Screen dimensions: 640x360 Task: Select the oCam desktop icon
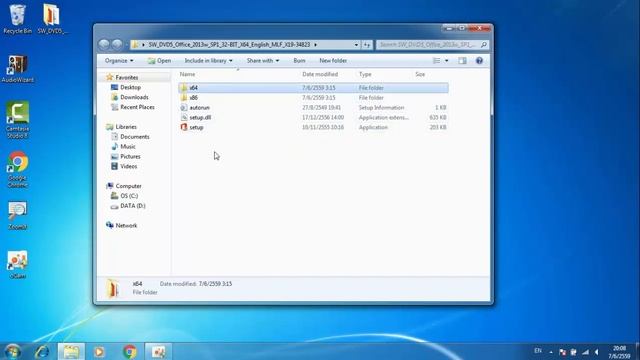(x=18, y=264)
